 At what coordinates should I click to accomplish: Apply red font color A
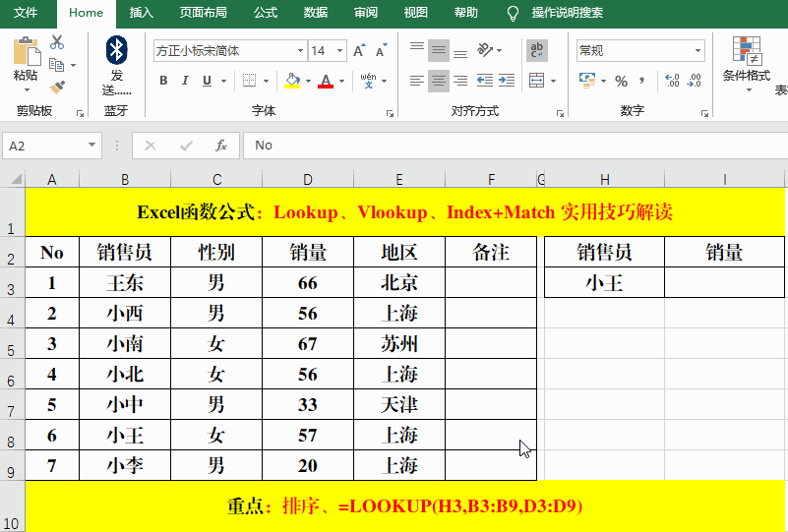click(326, 81)
